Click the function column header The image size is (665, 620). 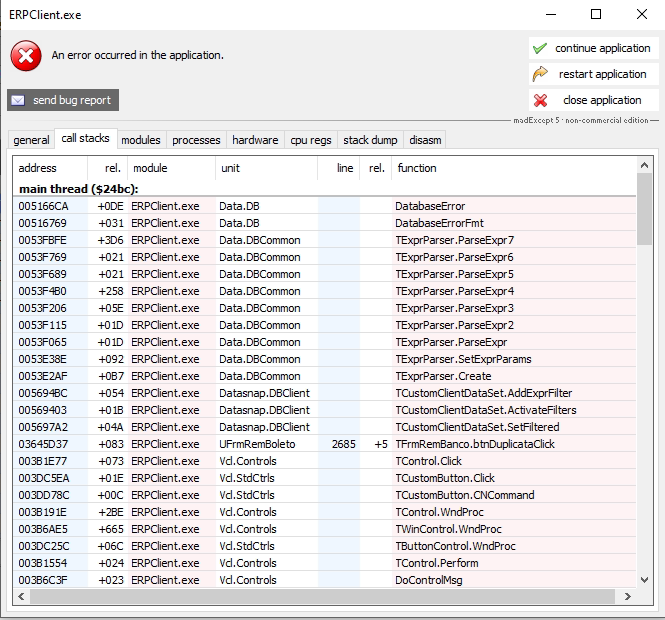click(x=417, y=168)
